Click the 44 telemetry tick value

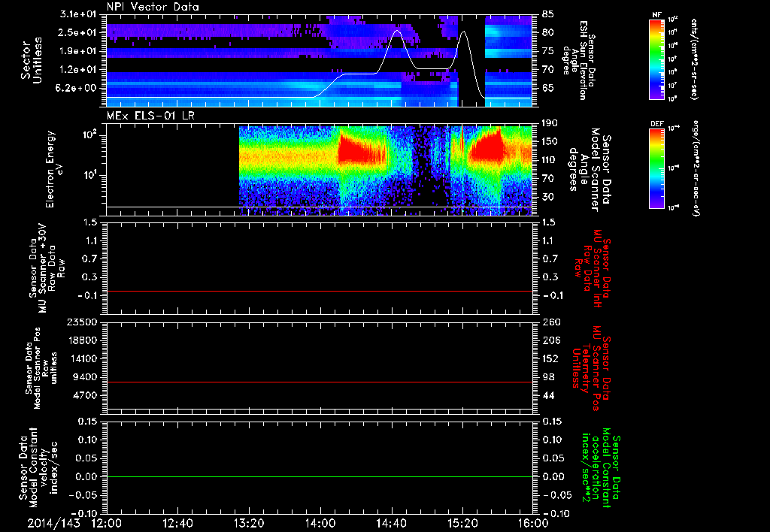(548, 395)
